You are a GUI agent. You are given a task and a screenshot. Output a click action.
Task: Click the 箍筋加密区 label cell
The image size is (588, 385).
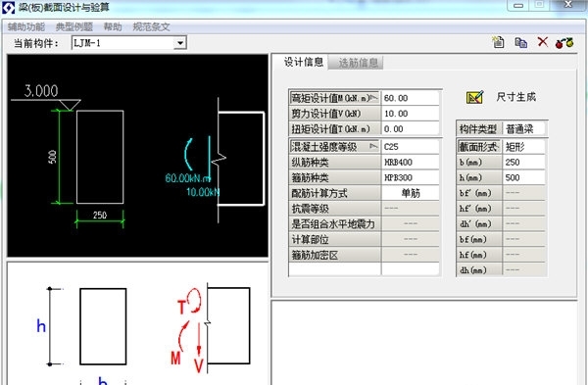(335, 255)
